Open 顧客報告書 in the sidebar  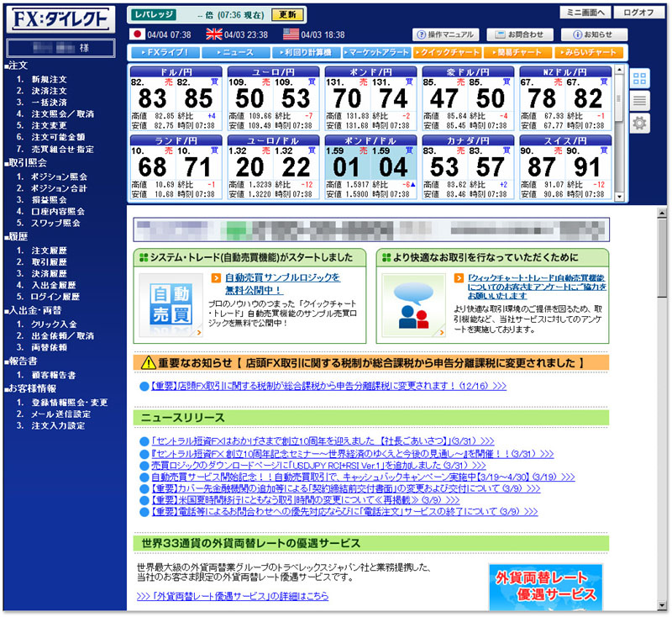(x=54, y=375)
